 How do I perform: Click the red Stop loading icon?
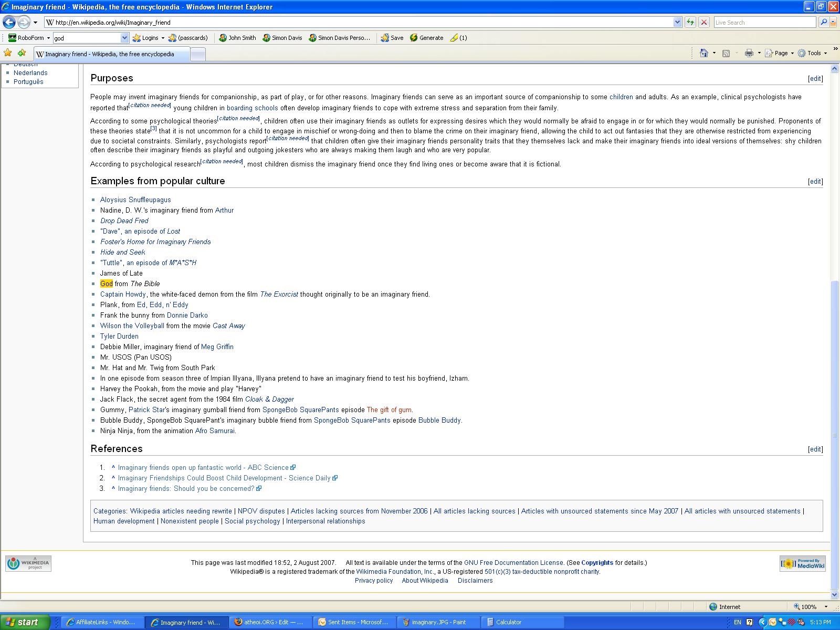tap(704, 22)
